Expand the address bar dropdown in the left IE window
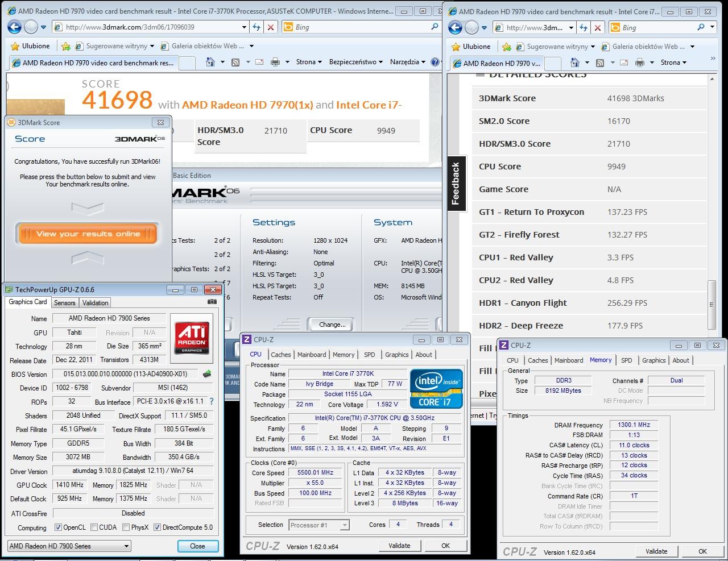Image resolution: width=728 pixels, height=561 pixels. click(244, 27)
